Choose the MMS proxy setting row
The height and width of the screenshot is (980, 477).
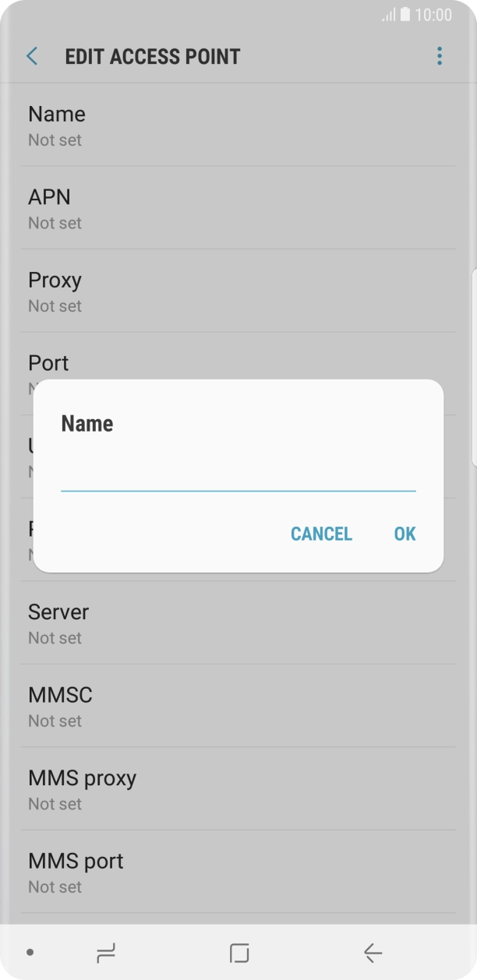238,789
